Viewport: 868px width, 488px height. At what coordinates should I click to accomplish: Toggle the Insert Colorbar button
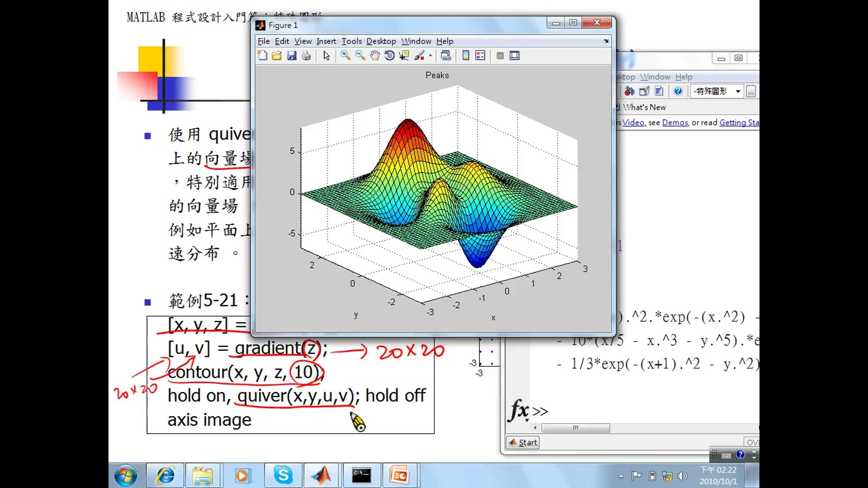point(466,56)
